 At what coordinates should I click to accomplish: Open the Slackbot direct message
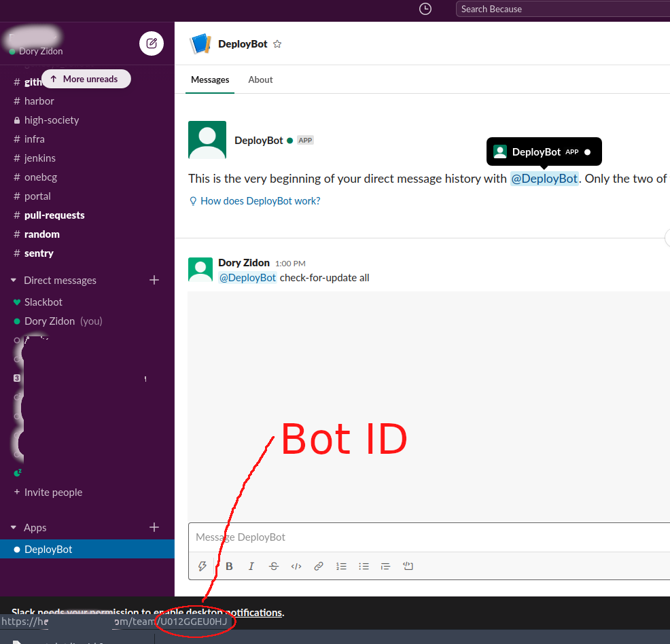87,302
